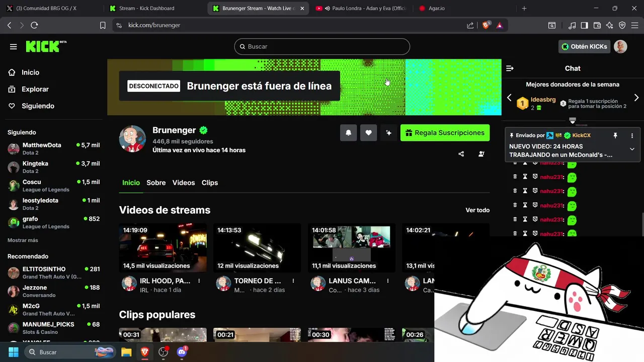Share this page from address bar
Image resolution: width=644 pixels, height=362 pixels.
coord(470,25)
